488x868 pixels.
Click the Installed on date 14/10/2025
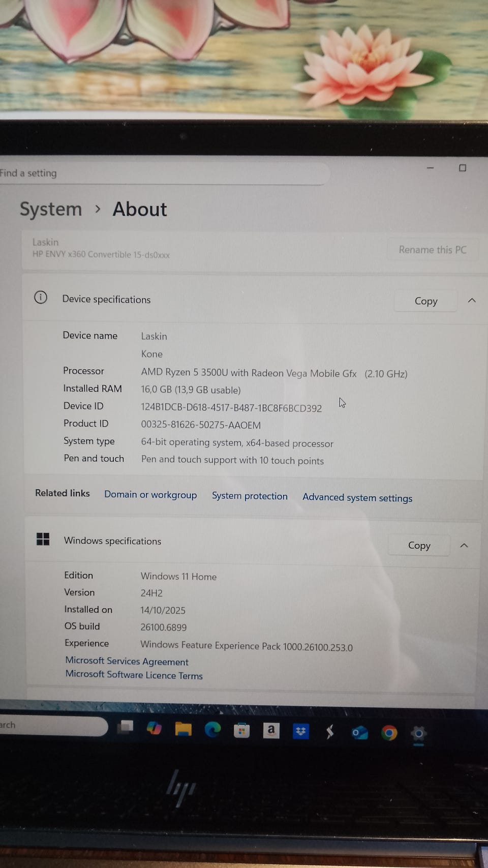click(x=163, y=610)
